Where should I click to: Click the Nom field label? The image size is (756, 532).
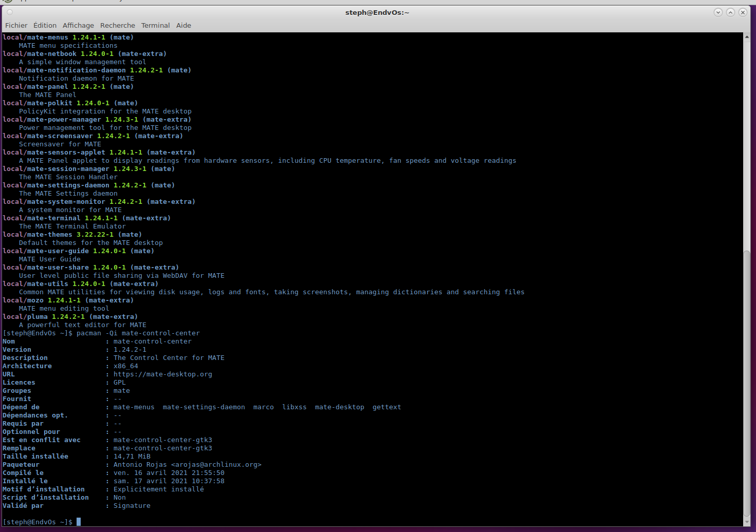point(9,341)
